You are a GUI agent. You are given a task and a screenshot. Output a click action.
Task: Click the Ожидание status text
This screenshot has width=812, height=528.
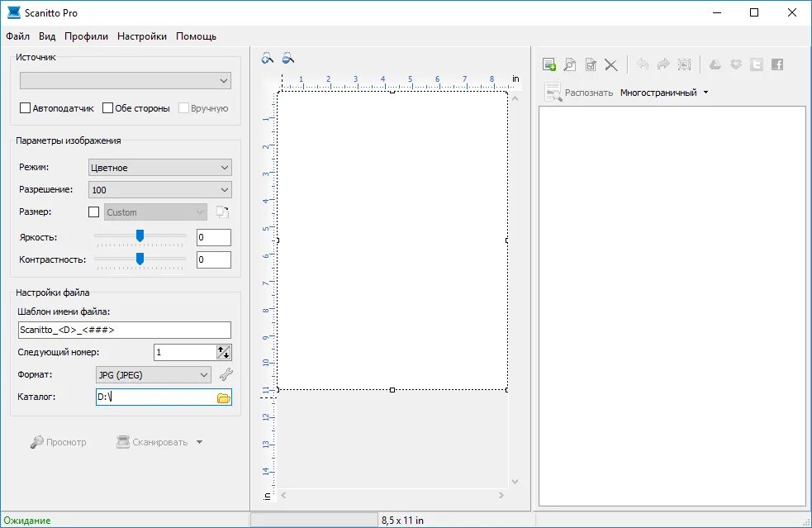(x=27, y=521)
